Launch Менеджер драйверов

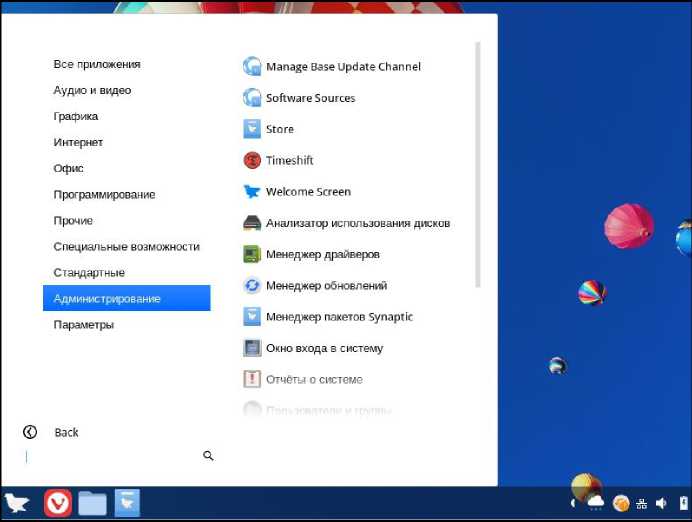322,254
